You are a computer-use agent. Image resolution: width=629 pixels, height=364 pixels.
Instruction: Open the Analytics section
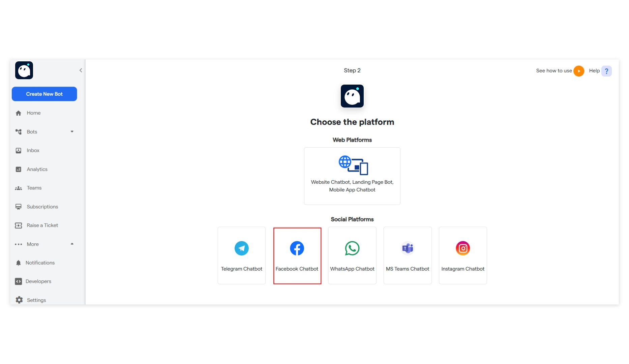[37, 169]
